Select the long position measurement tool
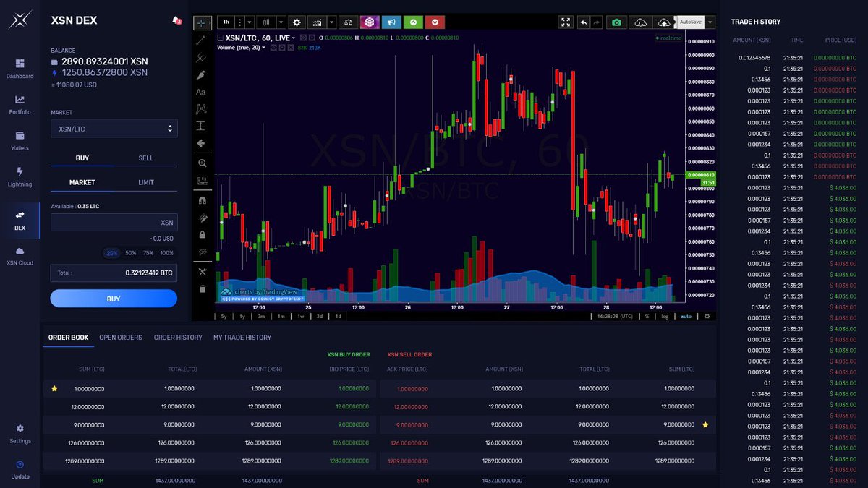The height and width of the screenshot is (488, 868). point(201,126)
